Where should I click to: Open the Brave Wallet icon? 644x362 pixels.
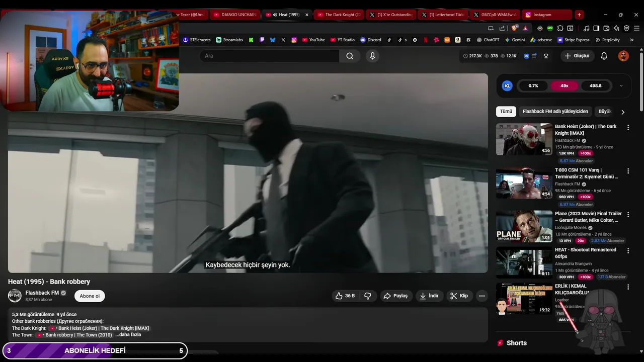click(606, 28)
